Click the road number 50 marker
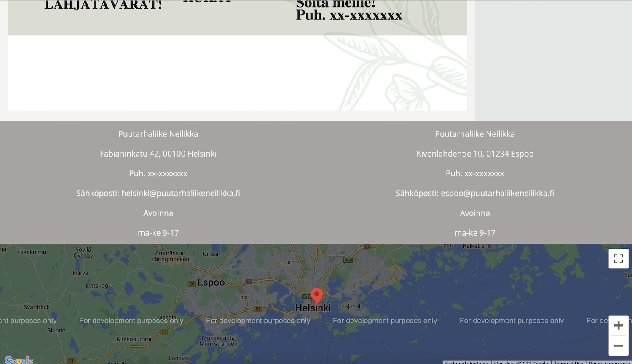The height and width of the screenshot is (364, 632). pyautogui.click(x=192, y=283)
